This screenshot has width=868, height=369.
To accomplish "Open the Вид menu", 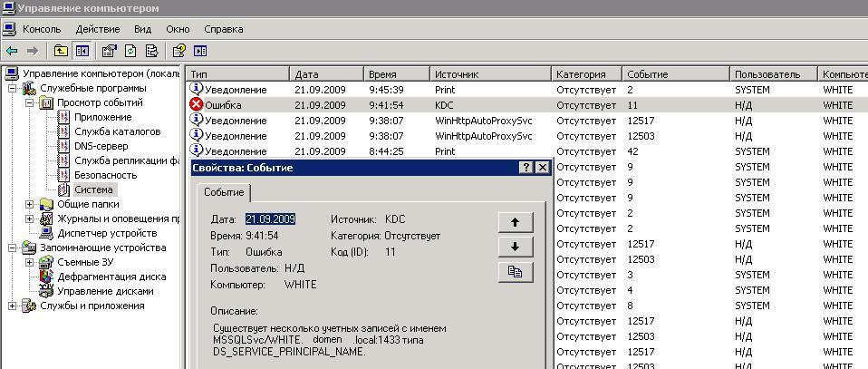I will point(142,29).
